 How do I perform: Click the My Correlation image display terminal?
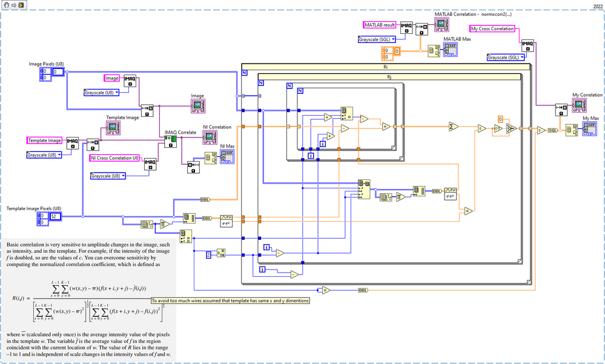579,105
